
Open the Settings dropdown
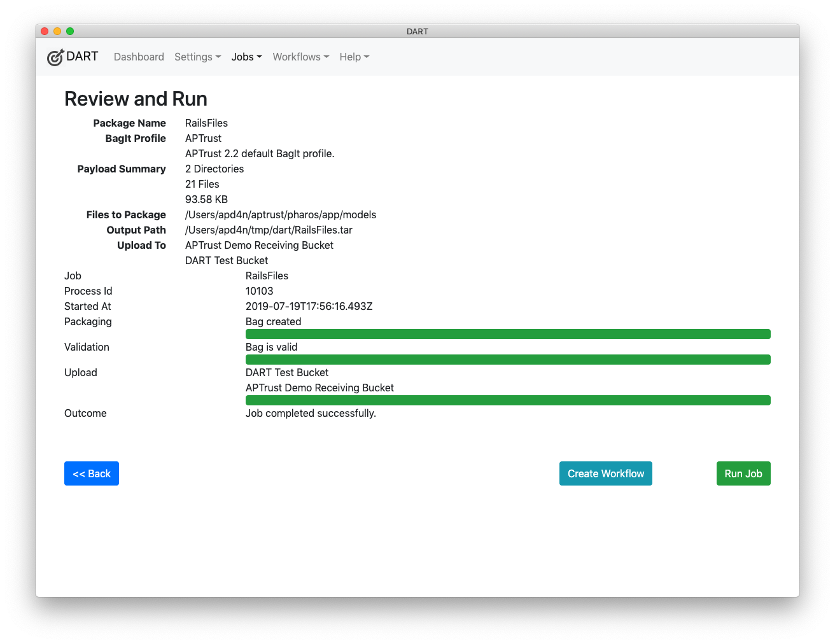197,57
